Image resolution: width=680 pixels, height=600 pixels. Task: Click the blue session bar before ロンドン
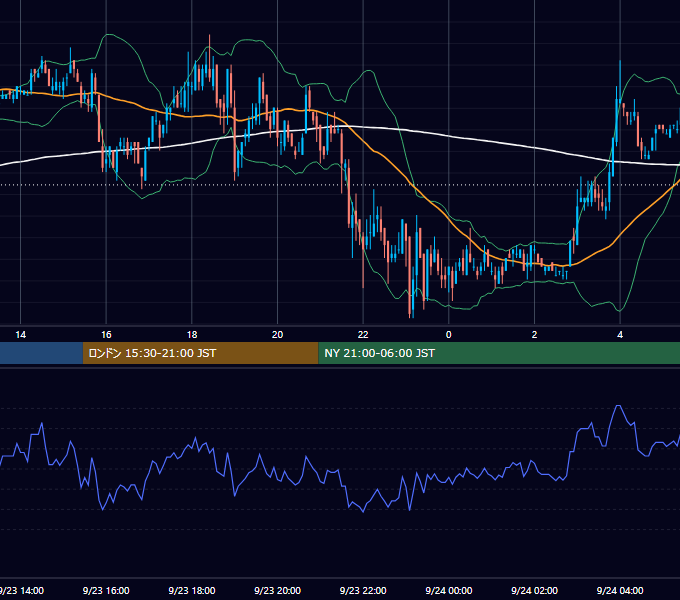tap(41, 353)
